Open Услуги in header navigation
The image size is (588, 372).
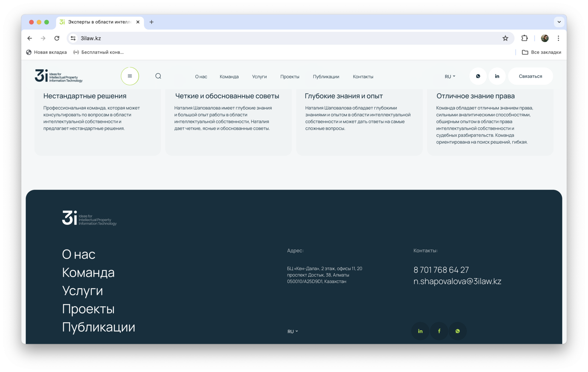pyautogui.click(x=259, y=77)
